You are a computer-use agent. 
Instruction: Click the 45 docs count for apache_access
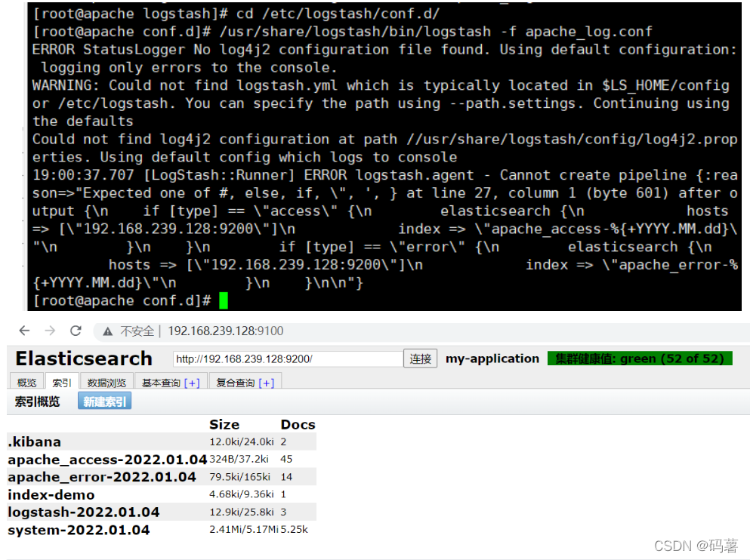point(286,459)
